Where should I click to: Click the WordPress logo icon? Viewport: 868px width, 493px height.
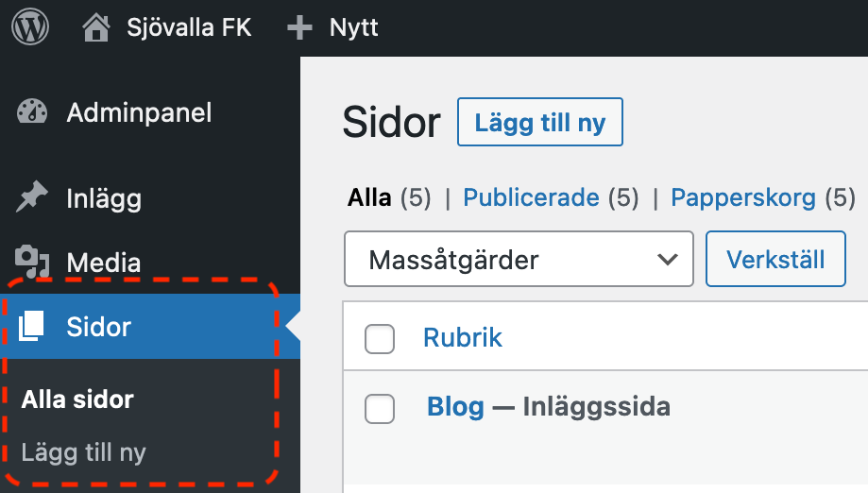[30, 27]
